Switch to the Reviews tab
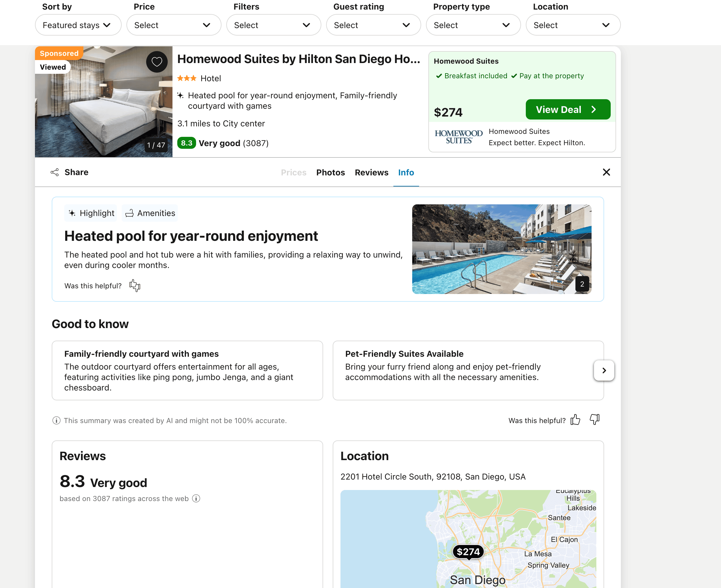 (371, 172)
